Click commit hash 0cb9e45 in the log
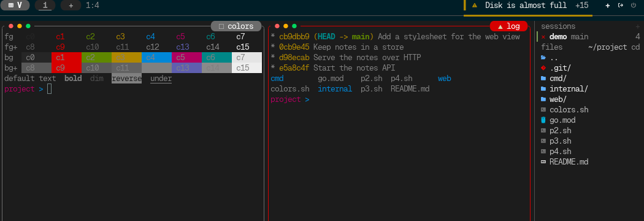Viewport: 644px width, 221px height. pyautogui.click(x=294, y=47)
